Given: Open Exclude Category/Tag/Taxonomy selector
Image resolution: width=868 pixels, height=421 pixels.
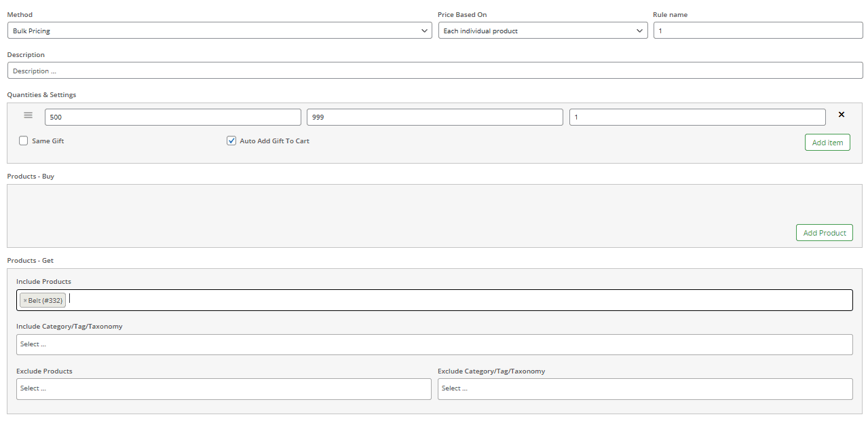Looking at the screenshot, I should pyautogui.click(x=645, y=389).
